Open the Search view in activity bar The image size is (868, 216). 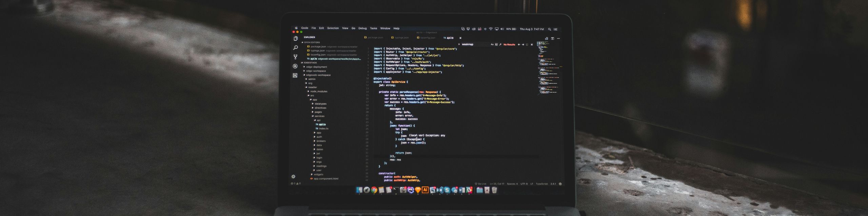click(295, 48)
